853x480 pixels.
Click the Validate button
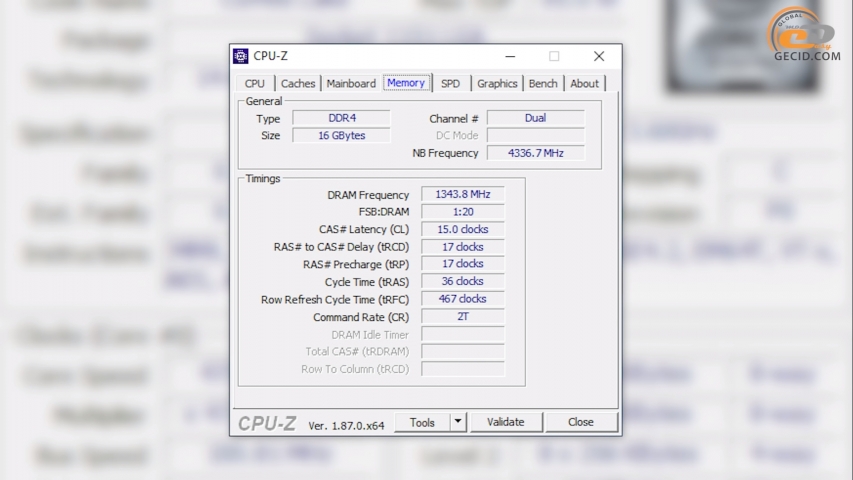506,422
